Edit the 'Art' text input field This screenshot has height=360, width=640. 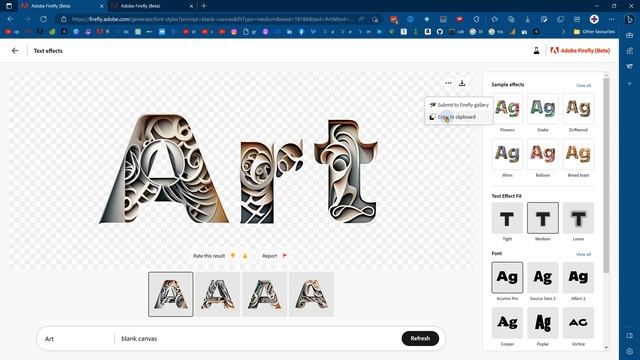pos(77,339)
